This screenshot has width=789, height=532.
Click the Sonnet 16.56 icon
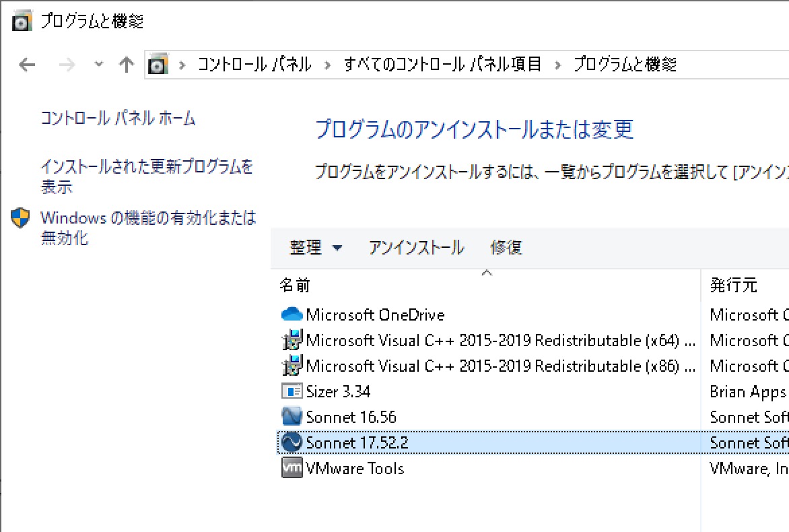292,417
